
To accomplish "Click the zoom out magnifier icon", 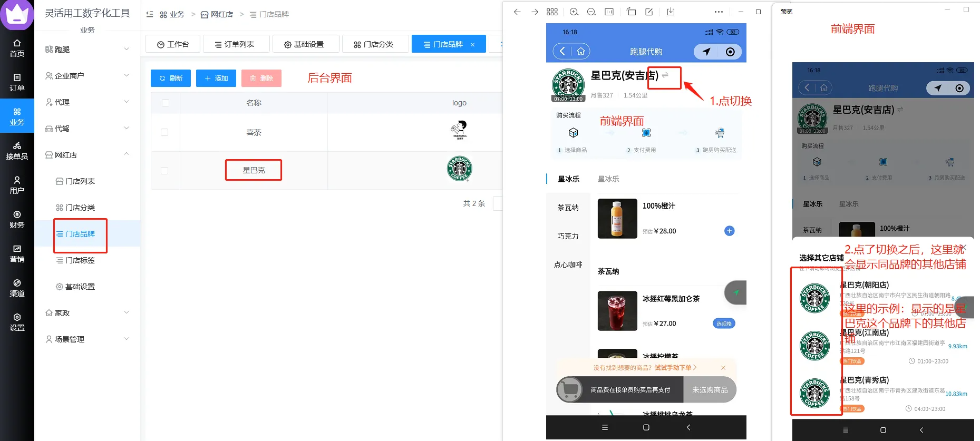I will coord(591,12).
